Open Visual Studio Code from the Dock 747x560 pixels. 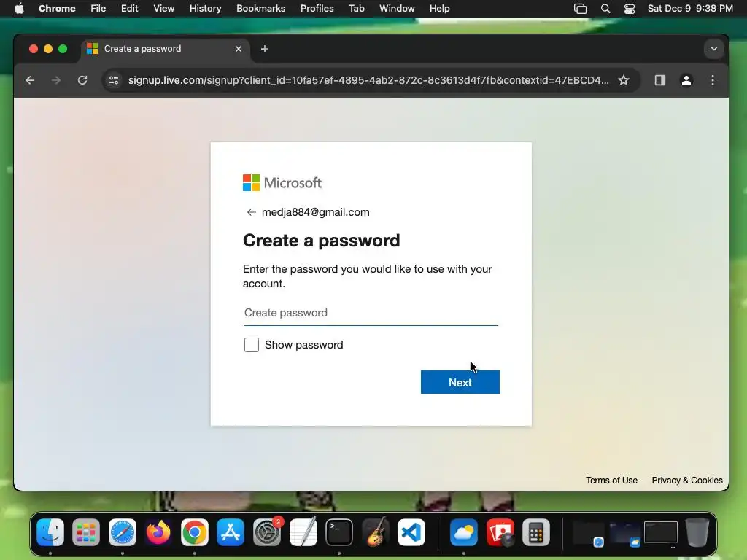(411, 532)
